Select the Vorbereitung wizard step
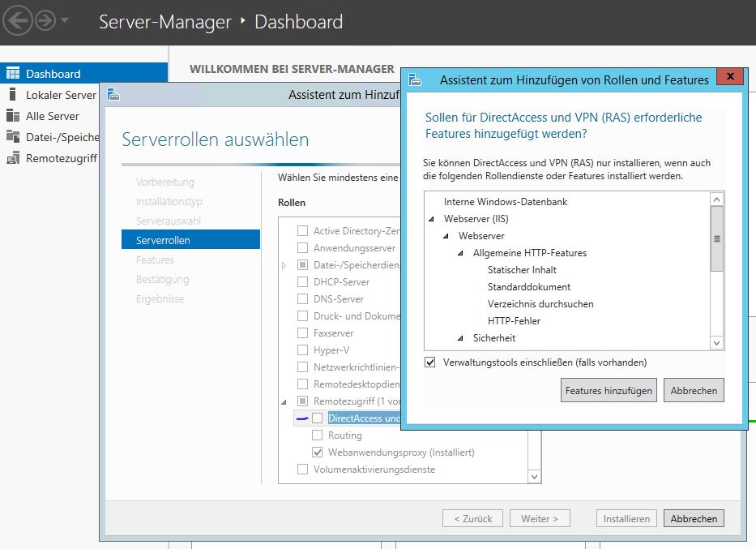Viewport: 756px width, 549px height. 164,182
